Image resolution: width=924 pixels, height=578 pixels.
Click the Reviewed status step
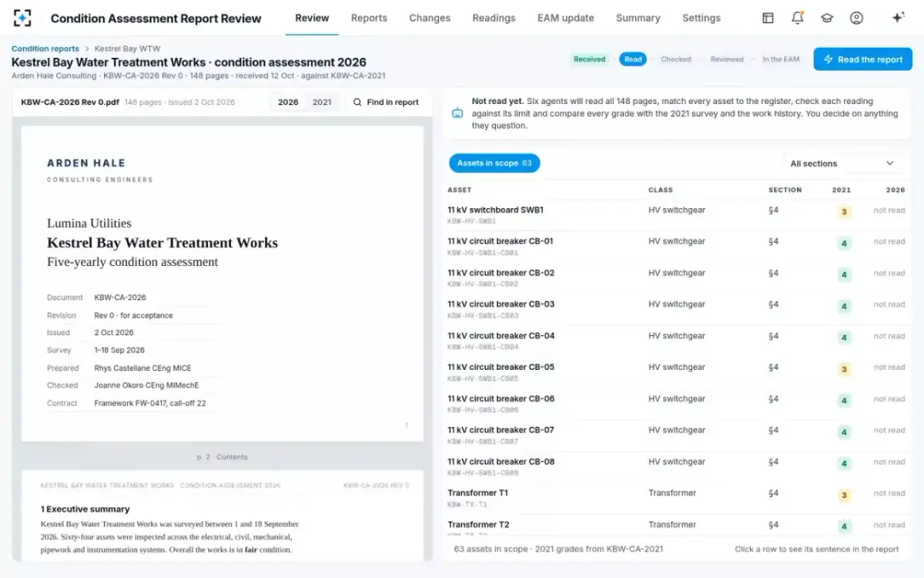click(x=727, y=59)
